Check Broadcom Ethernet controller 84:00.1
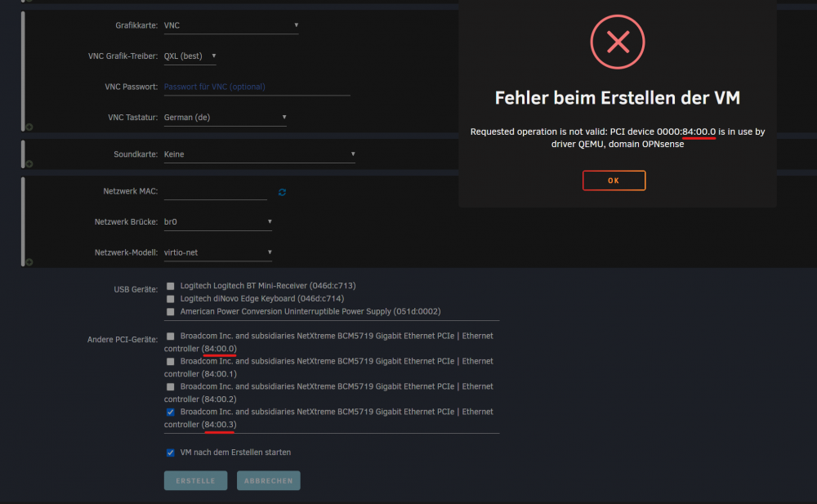Screen dimensions: 817x504 (x=171, y=361)
